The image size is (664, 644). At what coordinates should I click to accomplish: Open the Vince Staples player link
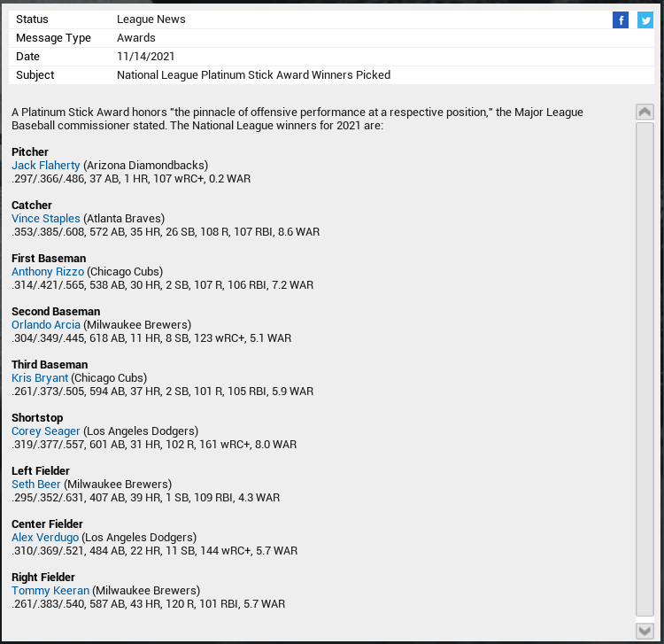46,219
